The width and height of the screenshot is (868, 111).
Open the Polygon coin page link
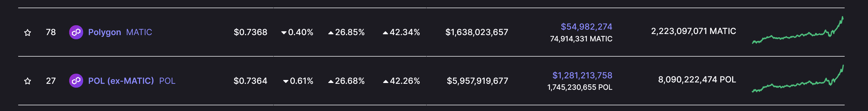(105, 32)
